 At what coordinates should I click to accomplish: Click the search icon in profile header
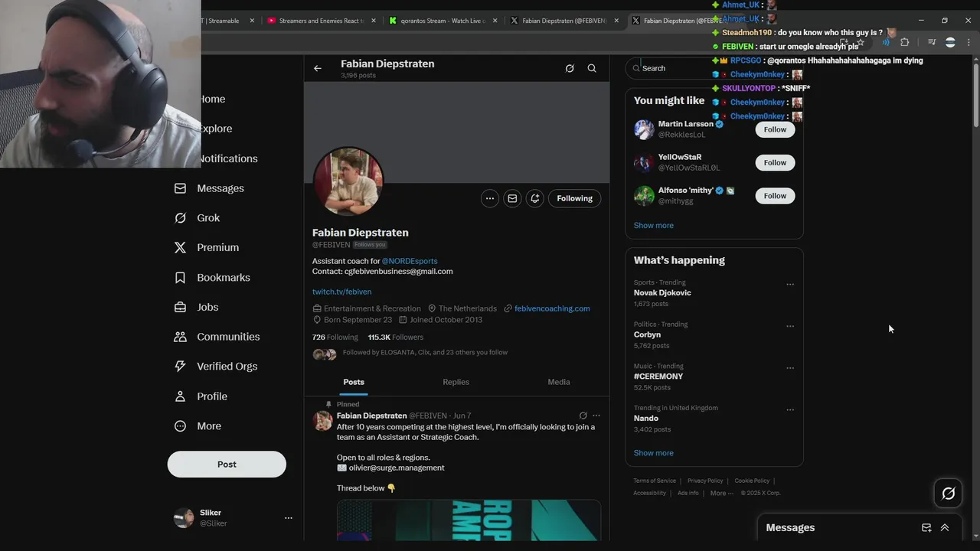coord(592,68)
